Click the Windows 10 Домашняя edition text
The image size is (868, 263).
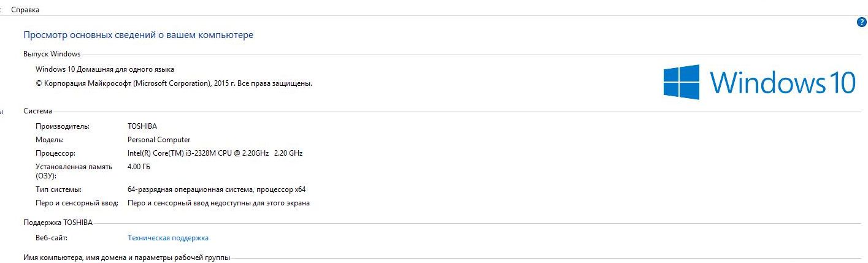click(x=105, y=69)
